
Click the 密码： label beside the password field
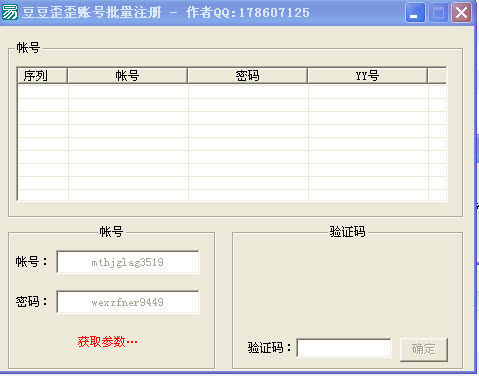click(x=32, y=301)
